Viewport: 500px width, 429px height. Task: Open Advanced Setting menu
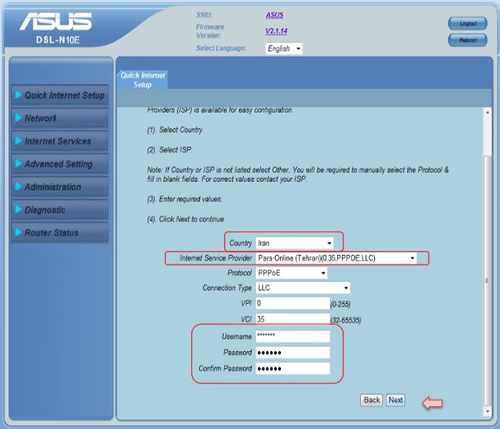[x=60, y=164]
